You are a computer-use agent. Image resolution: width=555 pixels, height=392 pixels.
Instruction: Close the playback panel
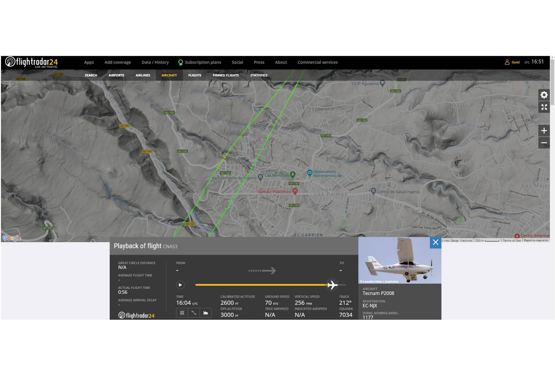point(435,242)
